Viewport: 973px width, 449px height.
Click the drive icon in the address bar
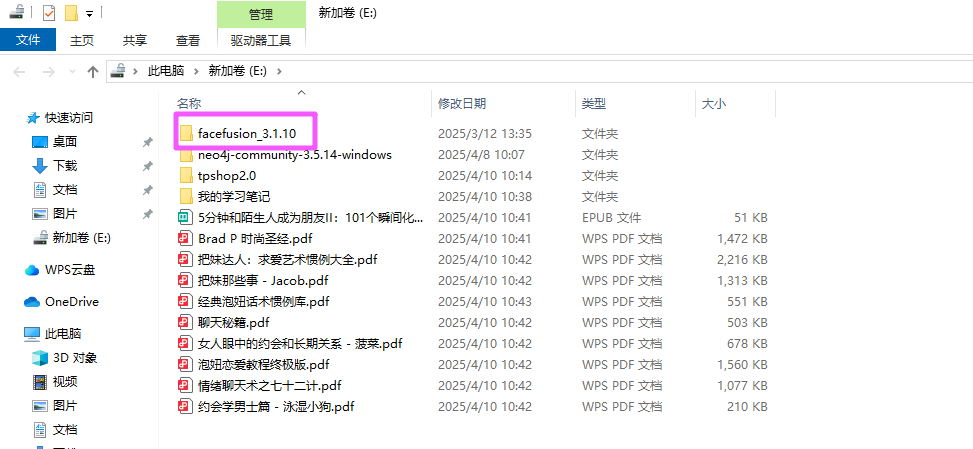coord(118,71)
